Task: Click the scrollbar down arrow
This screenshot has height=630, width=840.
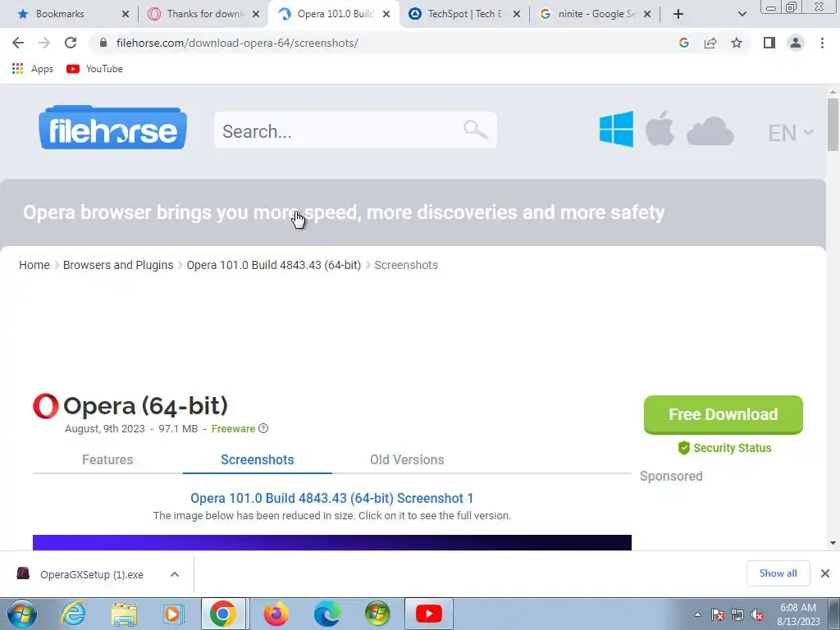Action: [833, 543]
